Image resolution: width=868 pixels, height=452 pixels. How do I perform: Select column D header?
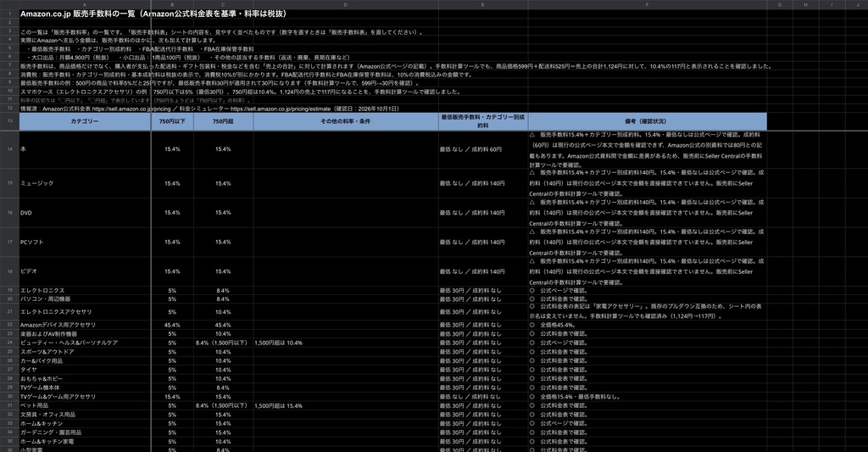pos(346,4)
